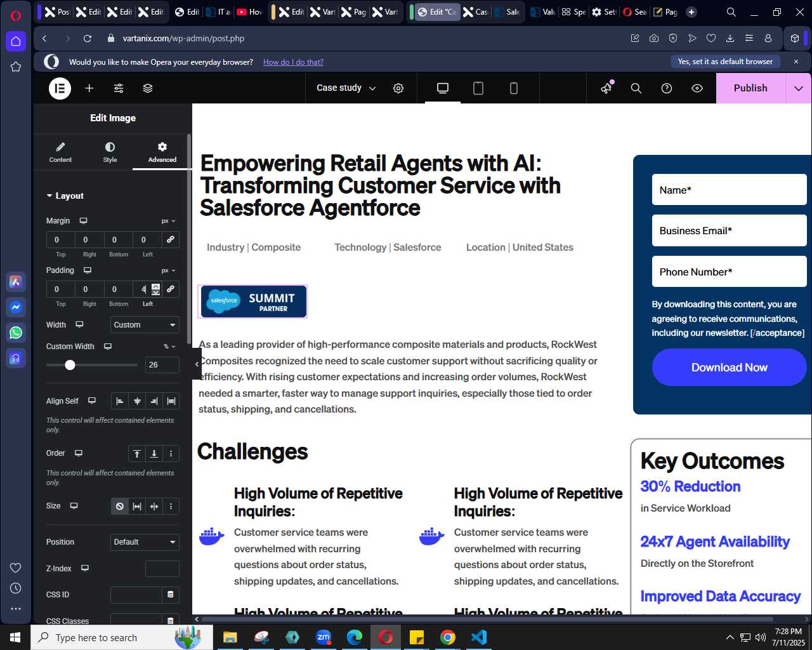Open Google Chrome from taskbar
Viewport: 812px width, 650px height.
pyautogui.click(x=448, y=637)
